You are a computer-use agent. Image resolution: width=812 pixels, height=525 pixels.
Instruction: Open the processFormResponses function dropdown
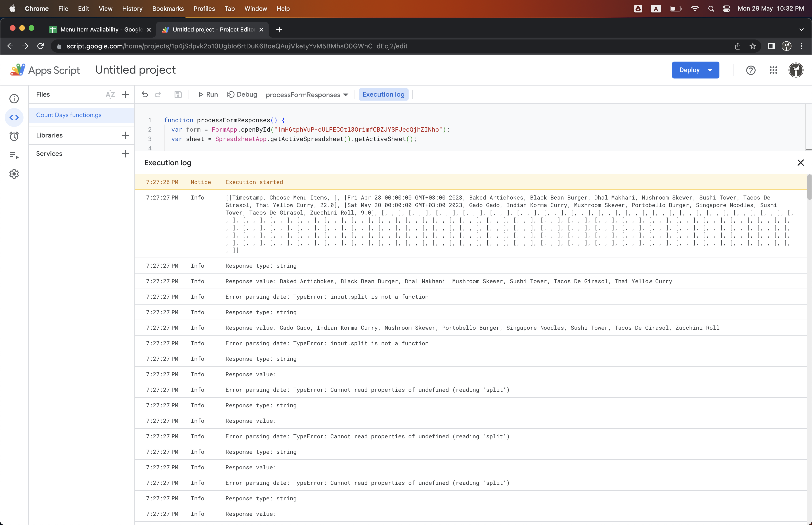coord(307,95)
